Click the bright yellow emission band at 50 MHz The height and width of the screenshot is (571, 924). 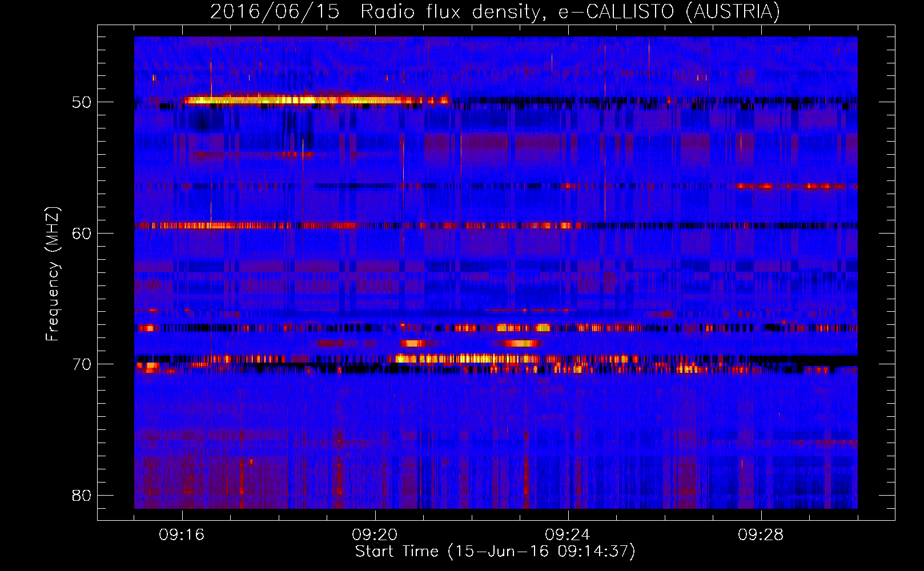coord(317,100)
